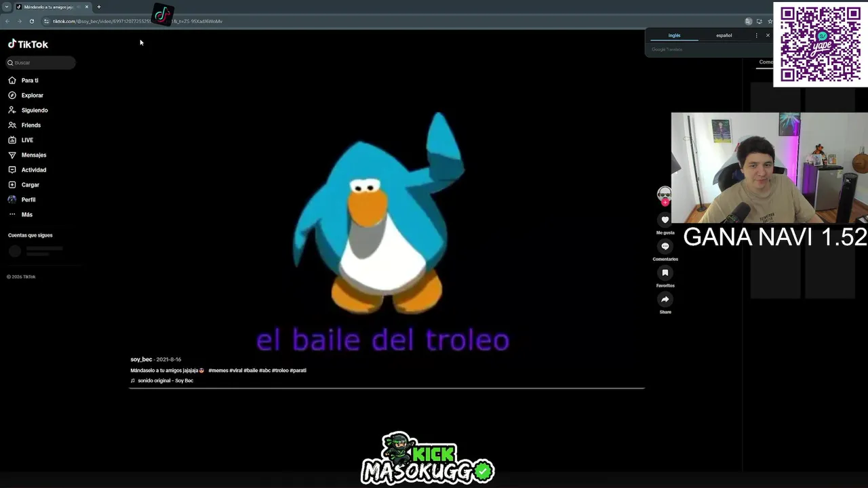Click the install app icon in address bar
This screenshot has width=868, height=488.
(x=759, y=21)
